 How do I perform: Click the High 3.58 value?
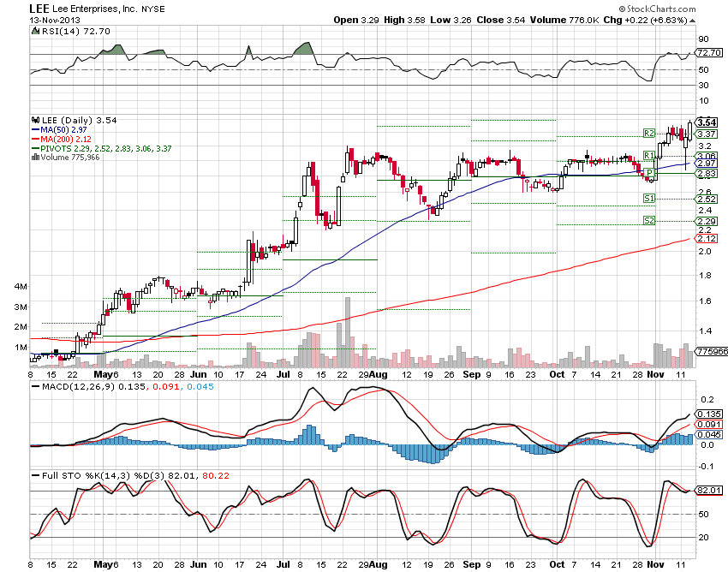click(x=404, y=20)
